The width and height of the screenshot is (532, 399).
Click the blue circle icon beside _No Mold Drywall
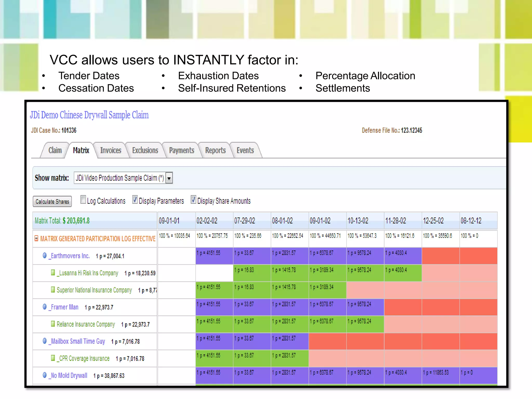(45, 375)
